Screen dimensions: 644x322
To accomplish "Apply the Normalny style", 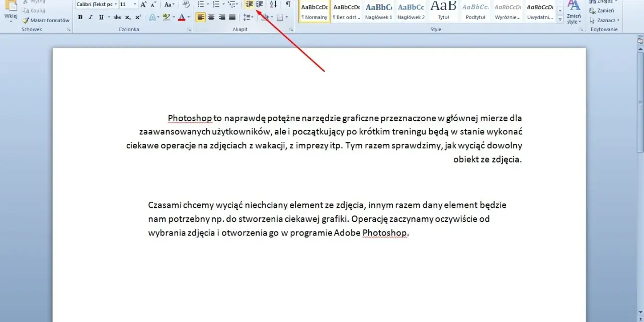I will click(x=314, y=12).
